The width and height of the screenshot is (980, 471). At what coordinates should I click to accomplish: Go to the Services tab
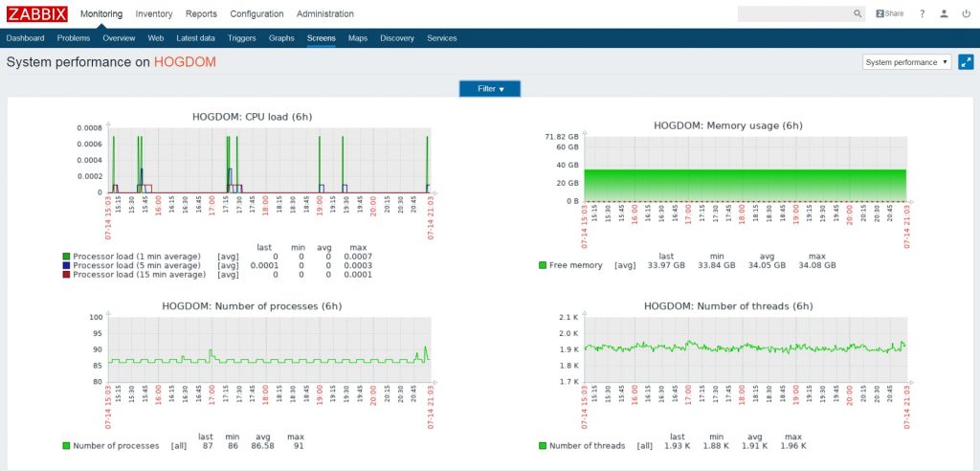[442, 38]
